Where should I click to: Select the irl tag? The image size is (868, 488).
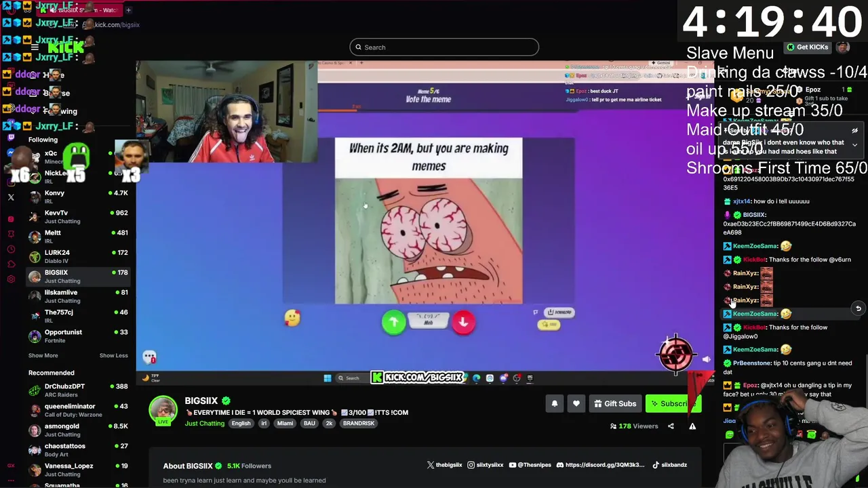pyautogui.click(x=264, y=424)
